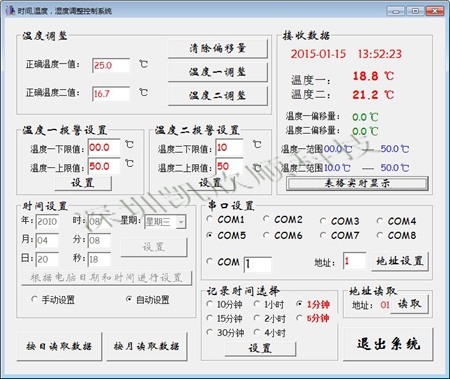This screenshot has width=450, height=379.
Task: Click the 温度一调整 button
Action: click(218, 72)
